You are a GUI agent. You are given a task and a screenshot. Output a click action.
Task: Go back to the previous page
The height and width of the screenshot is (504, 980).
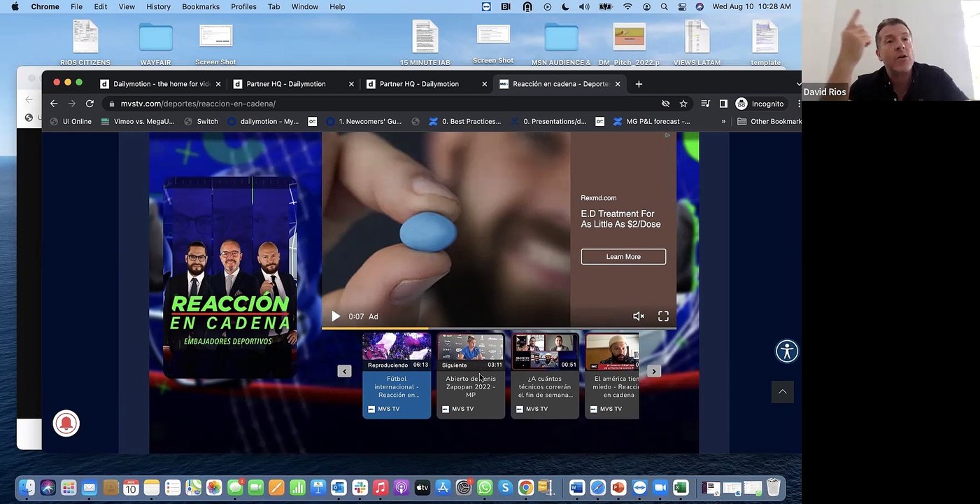point(54,104)
